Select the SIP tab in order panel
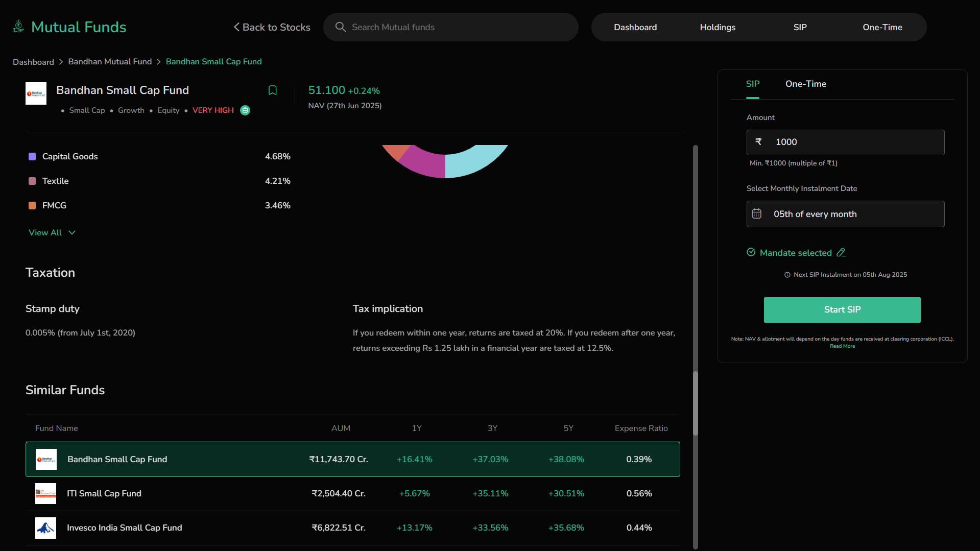Viewport: 980px width, 551px height. click(x=753, y=84)
